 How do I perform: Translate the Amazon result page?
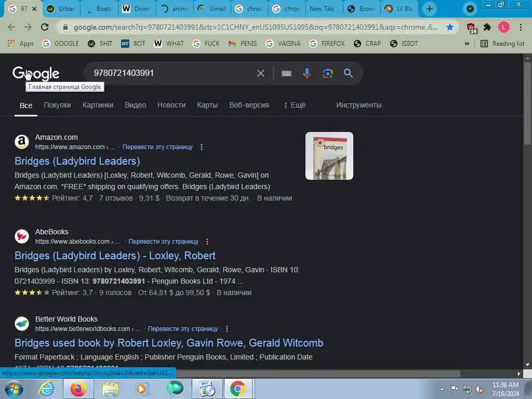coord(157,147)
